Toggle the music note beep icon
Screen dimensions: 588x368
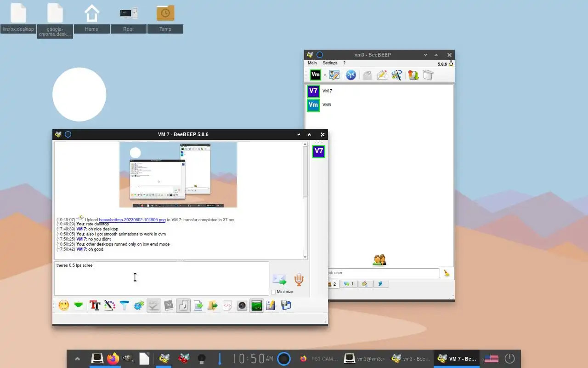[x=183, y=305]
